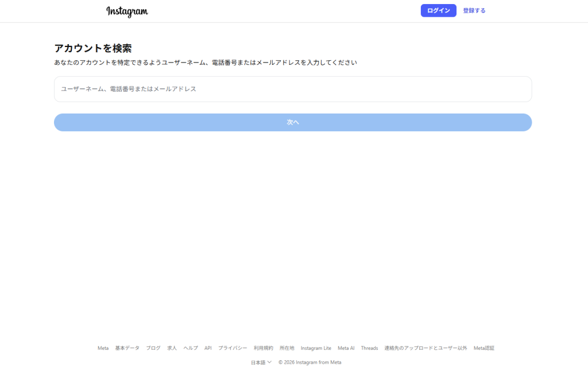View 利用規約 terms link
This screenshot has width=588, height=366.
coord(264,348)
